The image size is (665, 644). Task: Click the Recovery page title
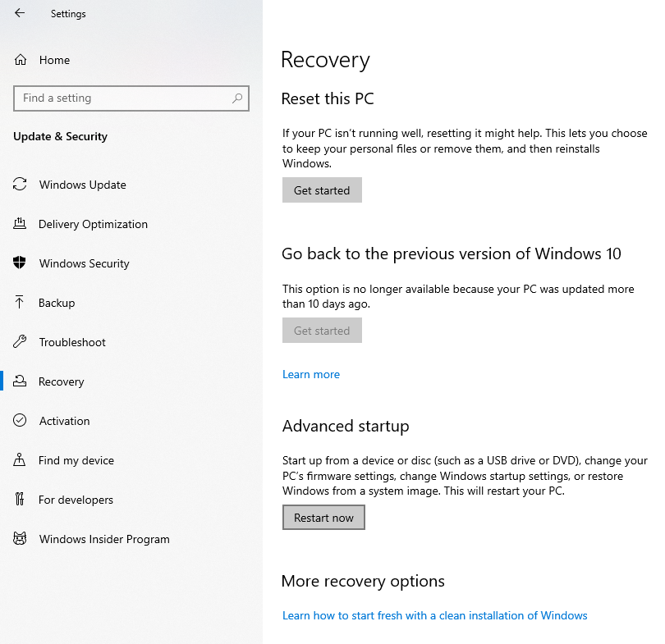325,60
